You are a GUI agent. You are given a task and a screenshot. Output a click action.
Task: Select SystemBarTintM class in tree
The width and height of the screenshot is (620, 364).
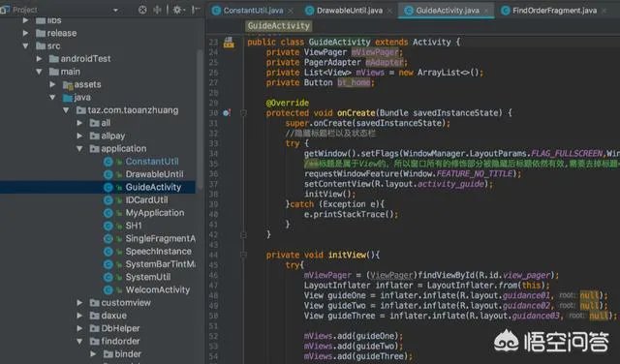(160, 264)
